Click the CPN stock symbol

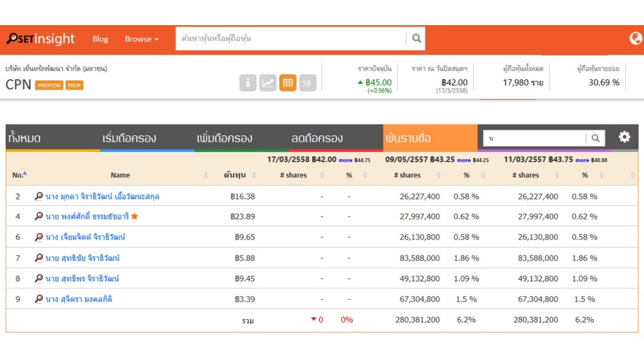click(x=18, y=85)
